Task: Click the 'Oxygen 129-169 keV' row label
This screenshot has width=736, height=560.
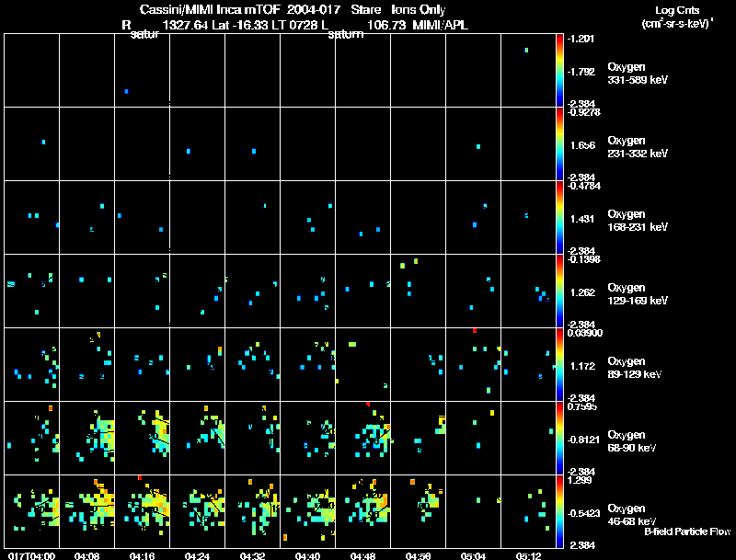Action: tap(638, 294)
